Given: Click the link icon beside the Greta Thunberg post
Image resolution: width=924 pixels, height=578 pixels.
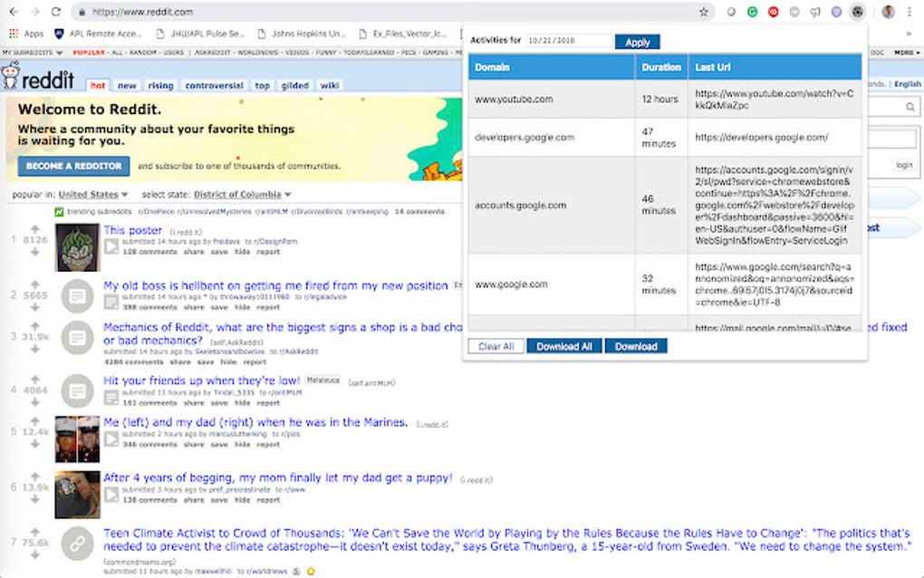Looking at the screenshot, I should [77, 544].
